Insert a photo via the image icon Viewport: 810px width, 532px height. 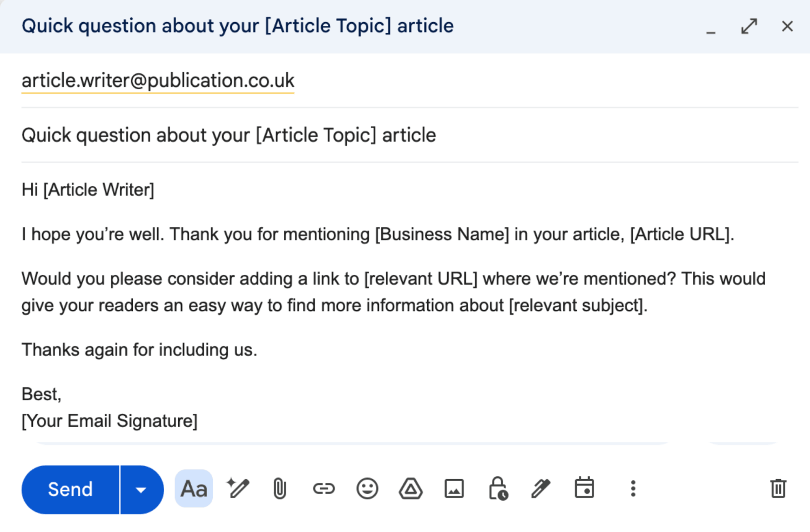[454, 489]
